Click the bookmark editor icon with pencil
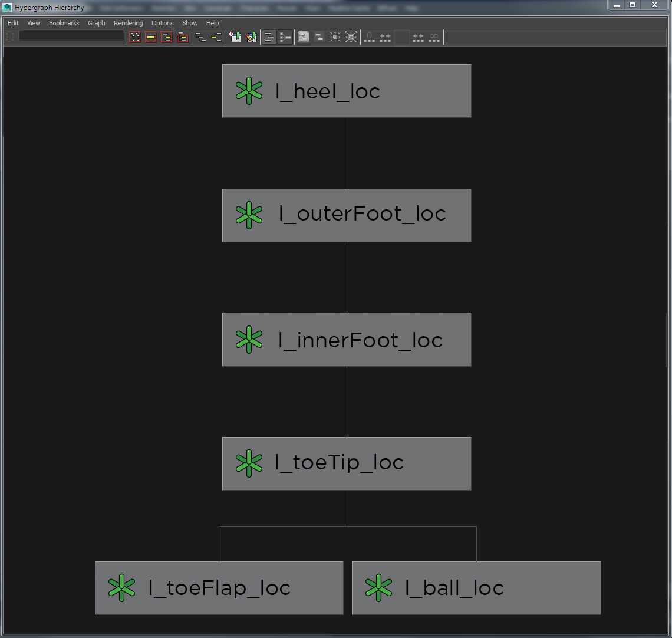Viewport: 672px width, 638px height. click(251, 38)
